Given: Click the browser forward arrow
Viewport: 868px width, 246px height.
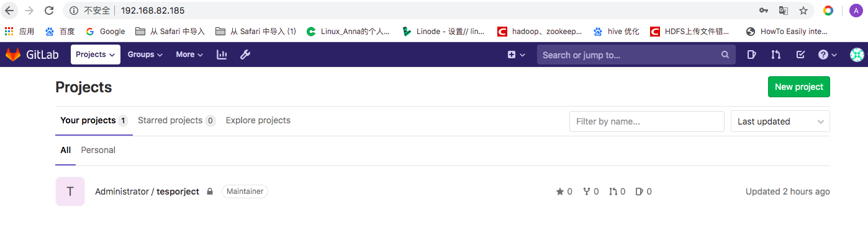Looking at the screenshot, I should point(29,11).
